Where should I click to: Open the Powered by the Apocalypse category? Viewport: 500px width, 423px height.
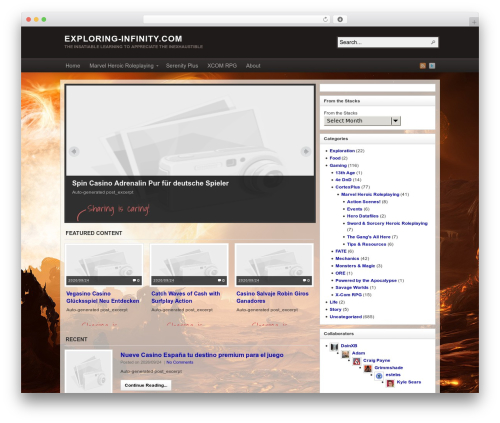pos(366,280)
